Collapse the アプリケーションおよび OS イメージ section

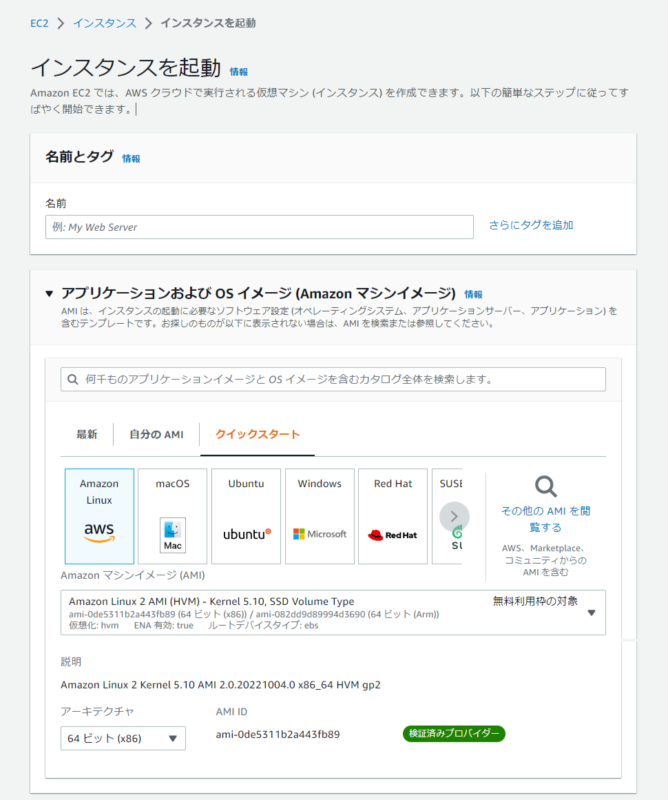click(x=49, y=293)
